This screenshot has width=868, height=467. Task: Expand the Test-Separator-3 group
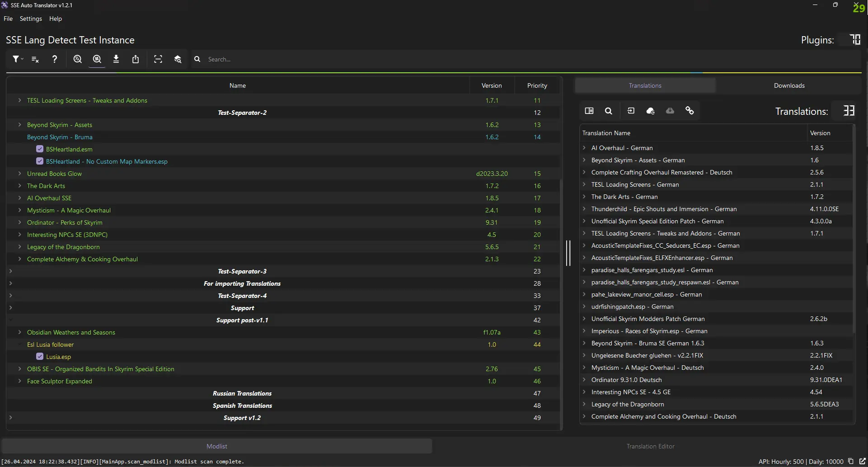click(10, 271)
